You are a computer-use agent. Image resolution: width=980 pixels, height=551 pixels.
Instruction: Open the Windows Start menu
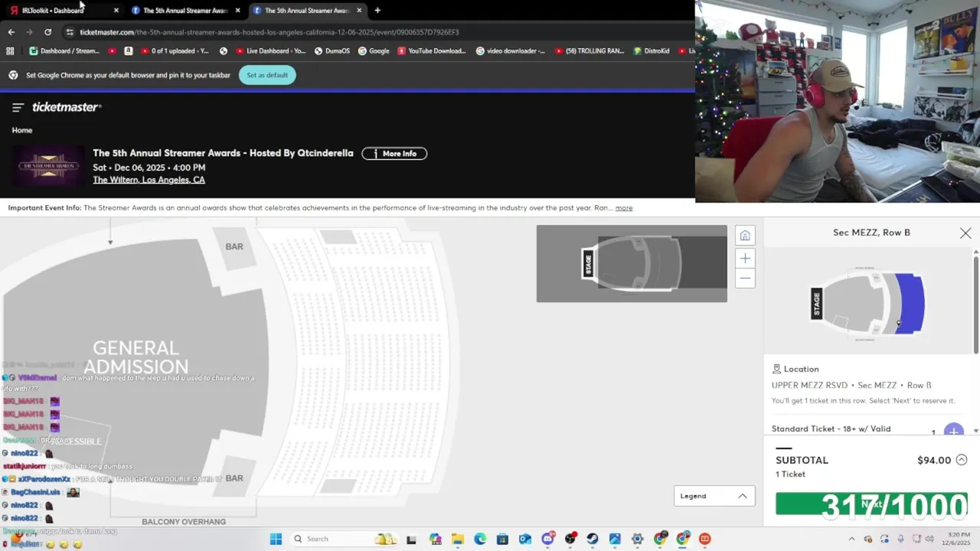pos(276,539)
